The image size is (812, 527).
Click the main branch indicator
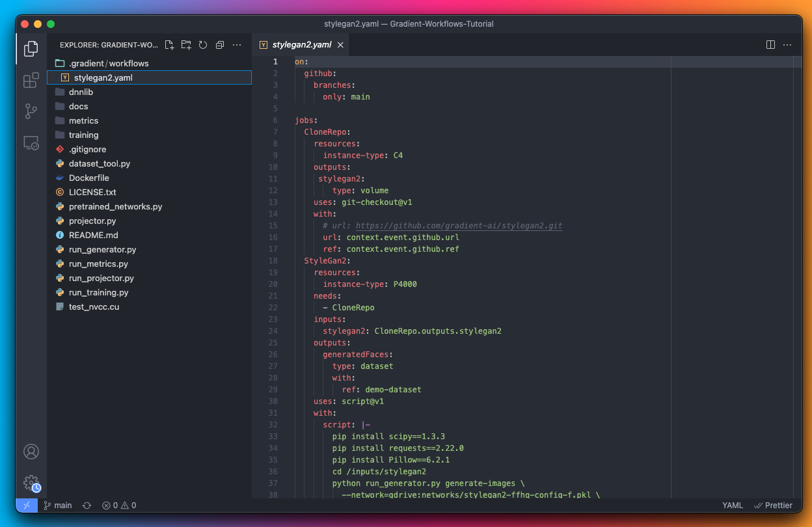[58, 505]
